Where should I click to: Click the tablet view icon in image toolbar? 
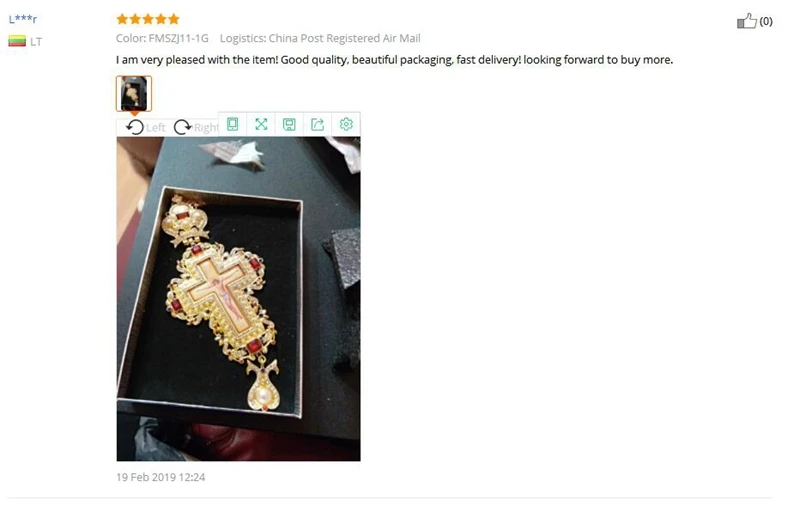[233, 124]
